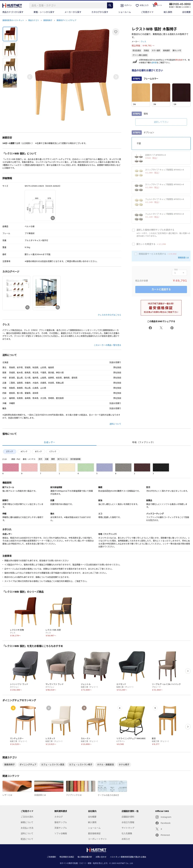Screen dimensions: 193x868
Task: Open 業種・シーンから探す menu
Action: pos(44,12)
